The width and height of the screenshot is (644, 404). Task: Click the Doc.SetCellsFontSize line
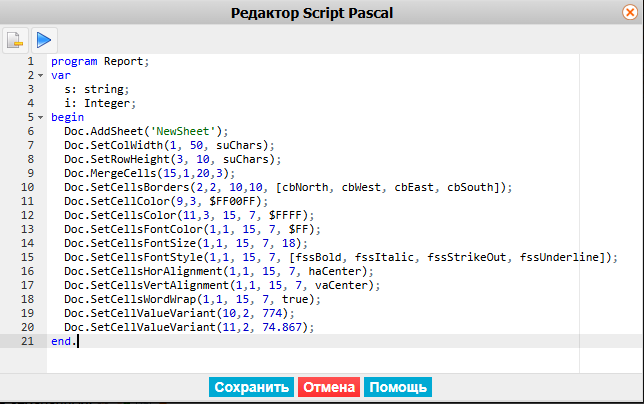click(186, 243)
